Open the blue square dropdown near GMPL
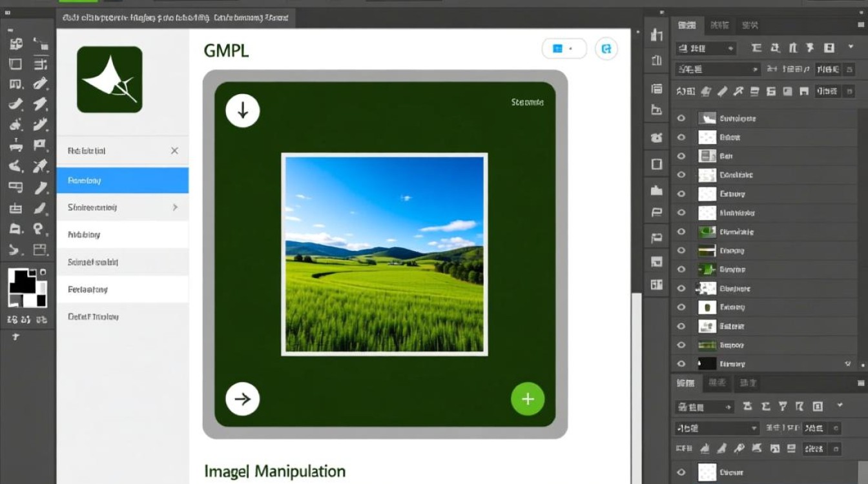The width and height of the screenshot is (868, 484). (x=564, y=48)
